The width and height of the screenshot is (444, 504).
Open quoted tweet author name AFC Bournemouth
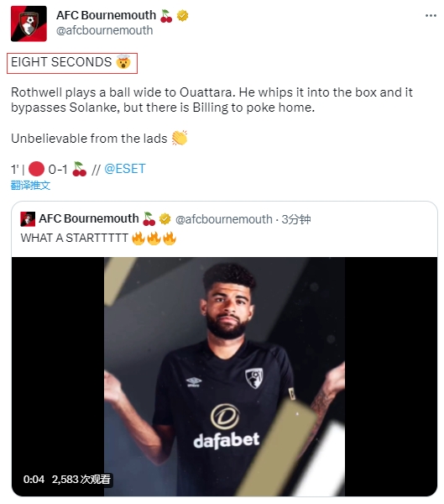(x=89, y=218)
